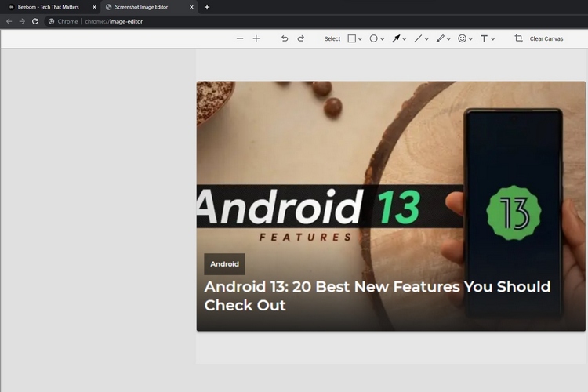
Task: Go back in browser history
Action: coord(9,21)
